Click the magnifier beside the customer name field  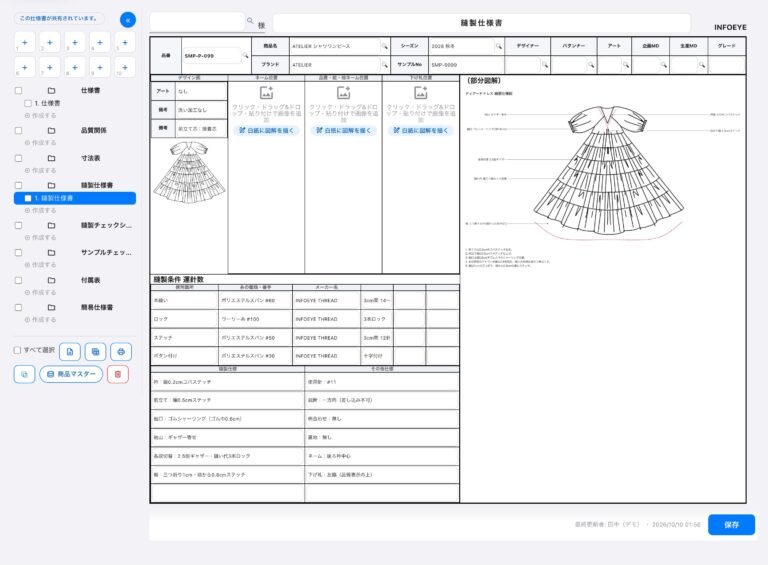(250, 21)
